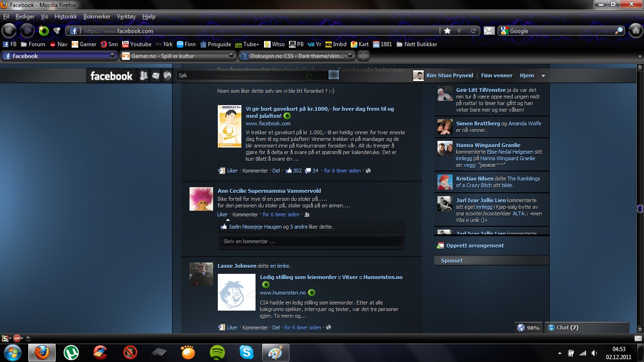The height and width of the screenshot is (362, 644).
Task: Click the Google search magnifier icon
Action: [x=619, y=31]
